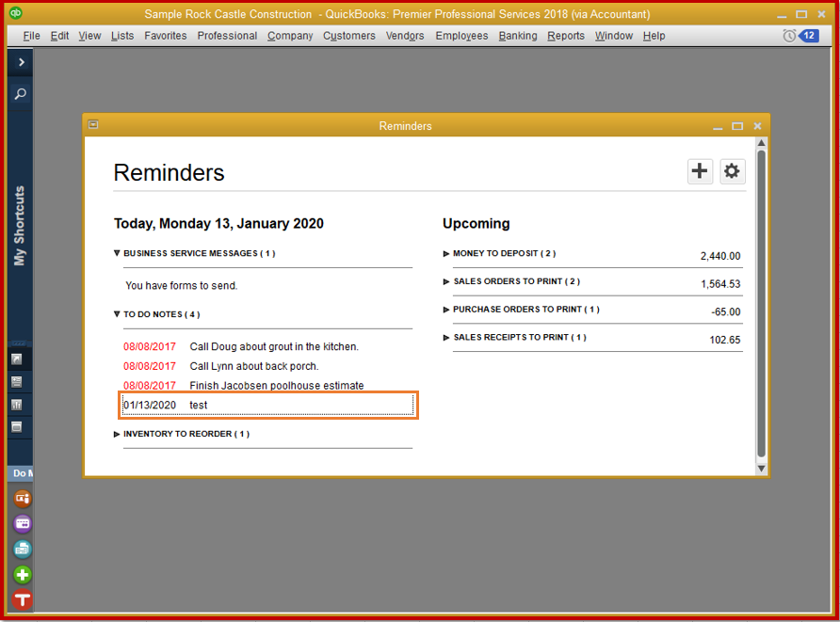Open the File menu
This screenshot has width=840, height=622.
click(x=32, y=36)
